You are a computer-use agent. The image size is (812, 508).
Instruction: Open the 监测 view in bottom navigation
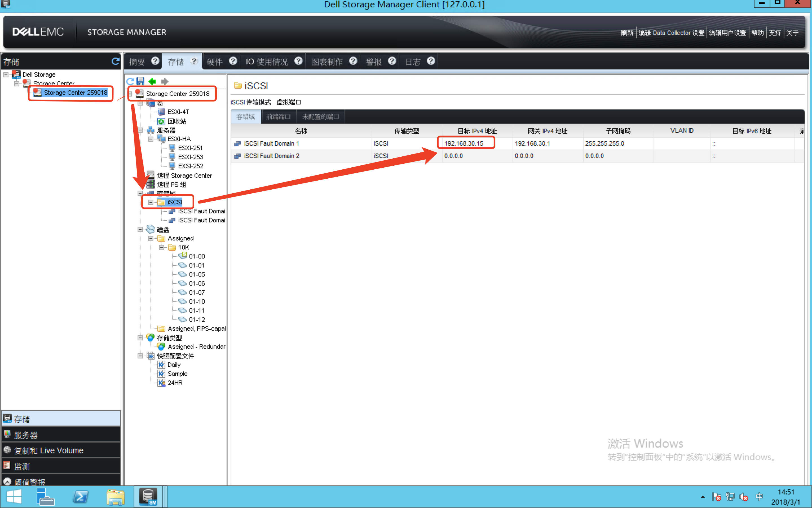[61, 466]
